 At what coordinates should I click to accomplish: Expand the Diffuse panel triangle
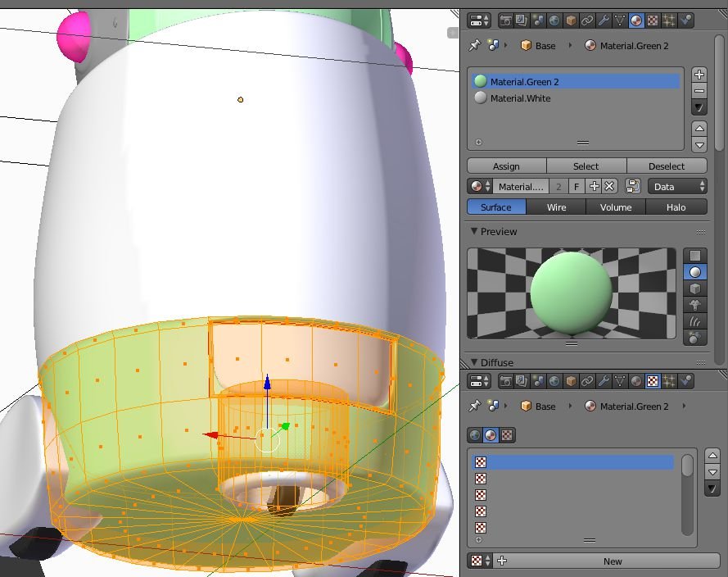(x=474, y=362)
